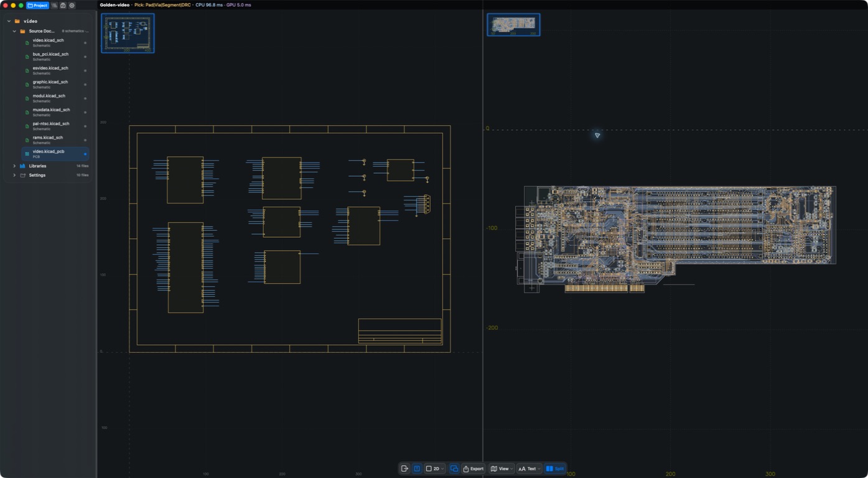Open pal-ntsc.kicad_sch schematic file
Viewport: 868px width, 478px height.
[x=55, y=126]
